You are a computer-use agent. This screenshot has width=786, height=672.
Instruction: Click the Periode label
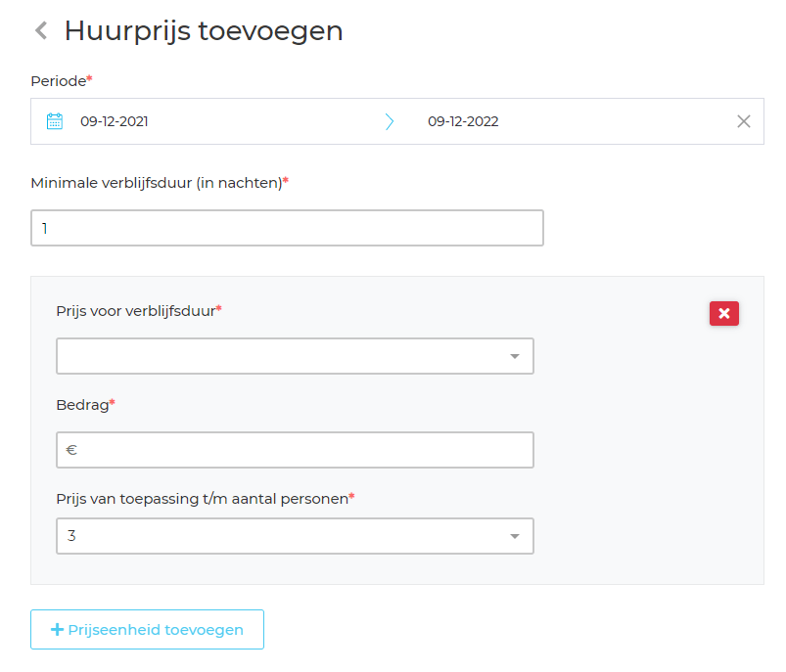[59, 81]
